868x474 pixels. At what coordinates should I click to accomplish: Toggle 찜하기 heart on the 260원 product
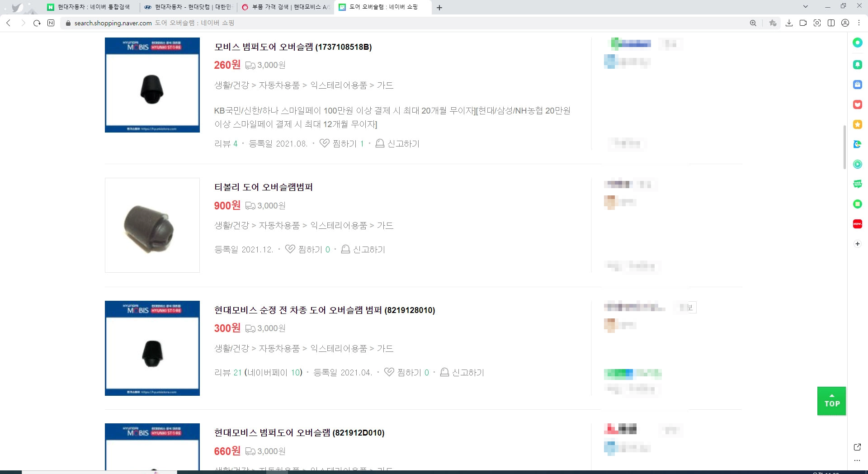324,143
